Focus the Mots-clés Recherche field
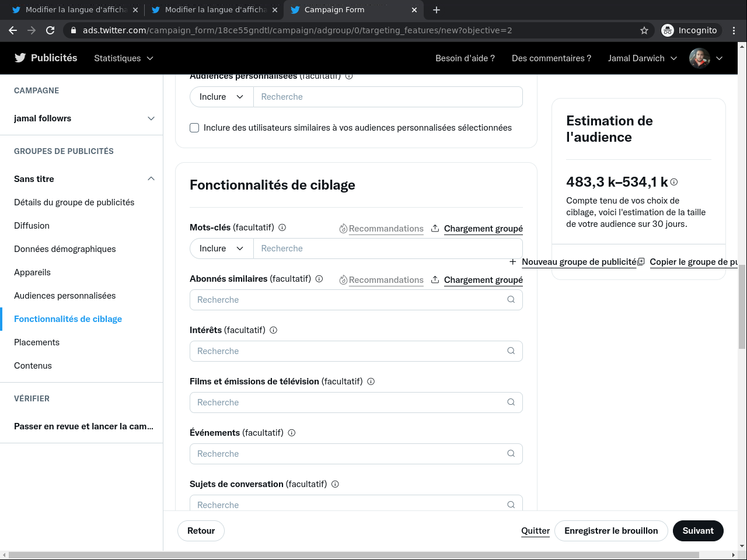Screen dimensions: 747x560 [388, 249]
